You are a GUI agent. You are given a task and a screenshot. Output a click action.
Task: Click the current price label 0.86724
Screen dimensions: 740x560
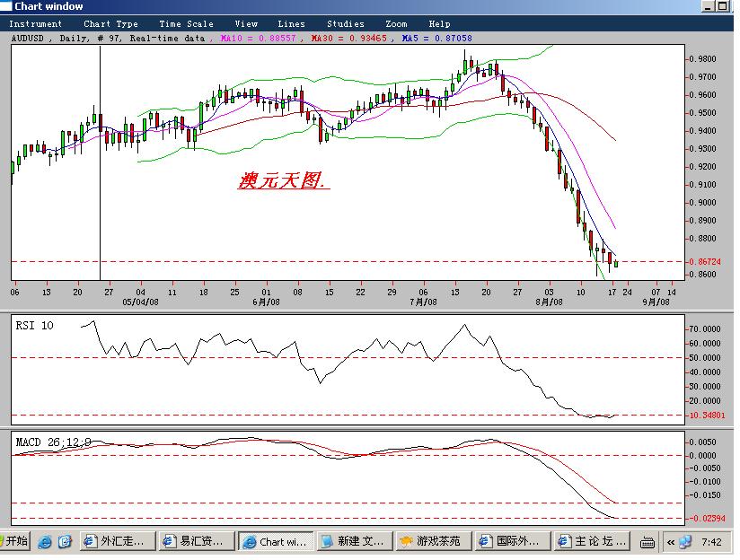[x=705, y=261]
